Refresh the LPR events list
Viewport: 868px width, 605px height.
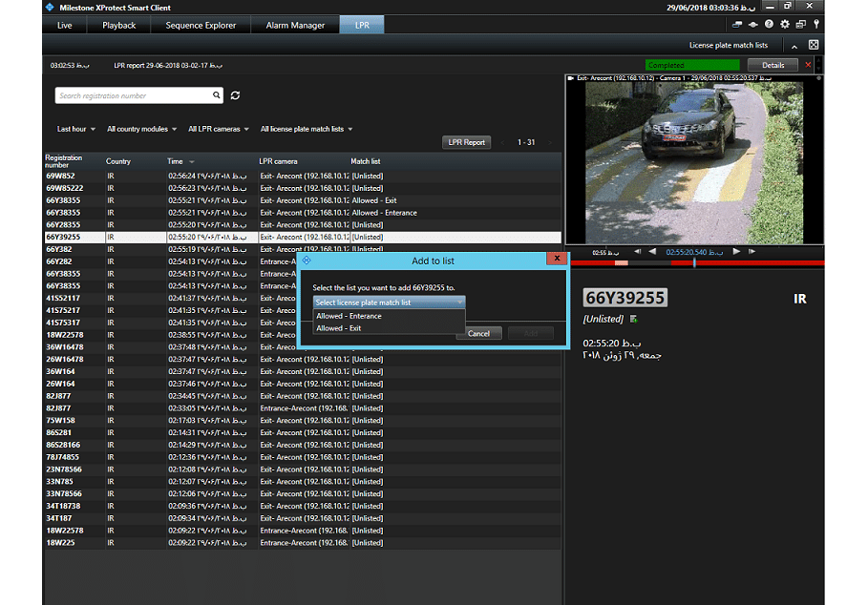point(235,95)
